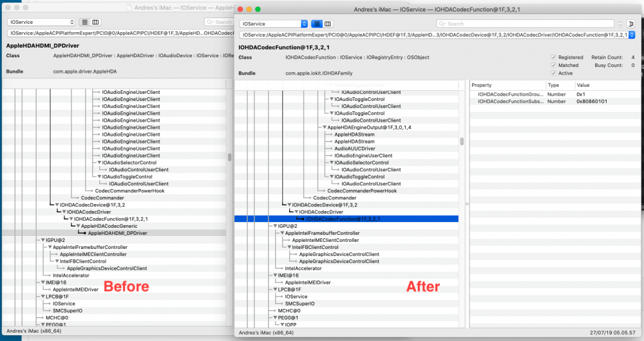Collapse AppleIntelFramebufferController in After window
The image size is (644, 341).
[282, 233]
